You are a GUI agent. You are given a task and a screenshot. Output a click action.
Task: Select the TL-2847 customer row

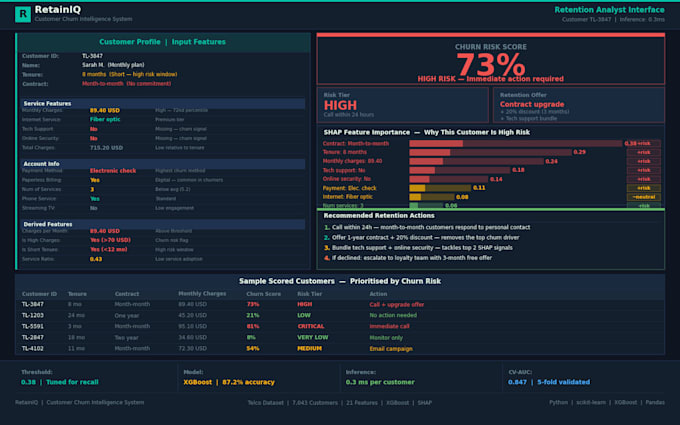(x=340, y=337)
